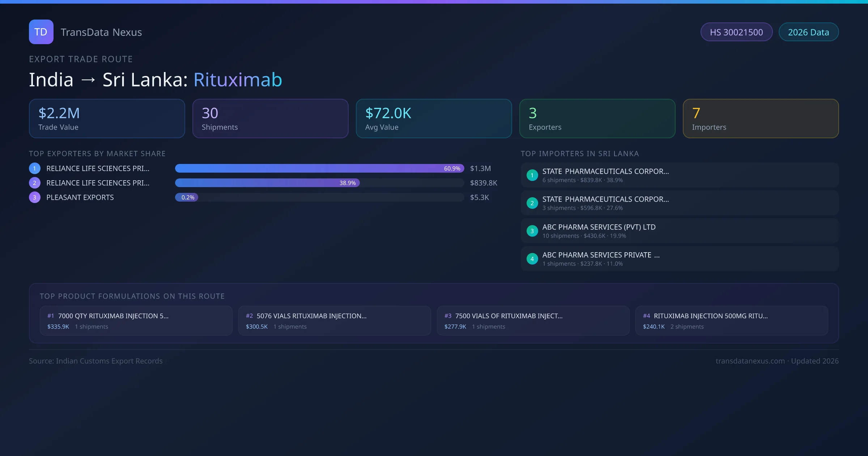868x456 pixels.
Task: Open formulation #1 7000 QTY Rituximab
Action: 136,321
